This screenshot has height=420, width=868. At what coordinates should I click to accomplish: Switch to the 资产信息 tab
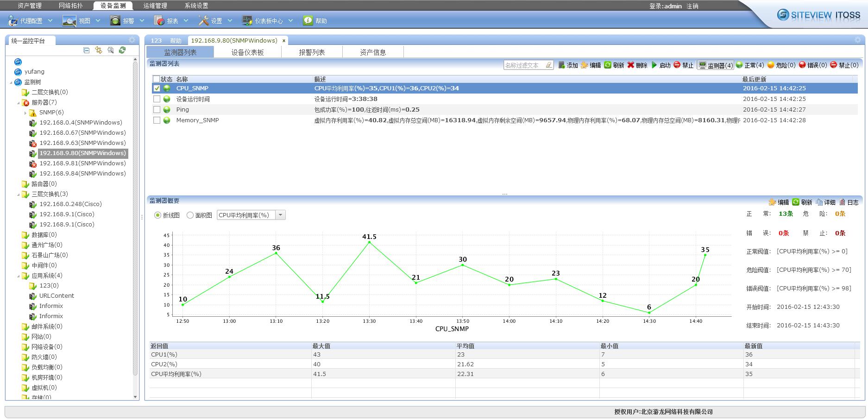[x=373, y=52]
